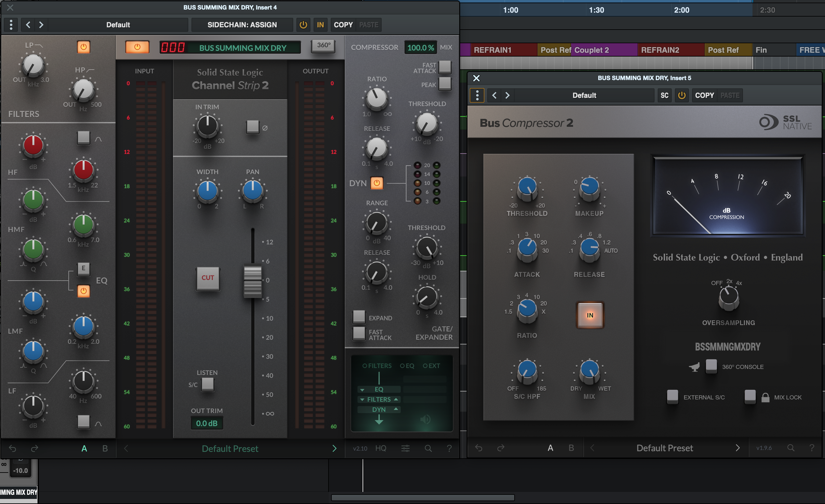Open Channel Strip plugin settings menu (three dots)
The image size is (825, 504).
tap(11, 25)
